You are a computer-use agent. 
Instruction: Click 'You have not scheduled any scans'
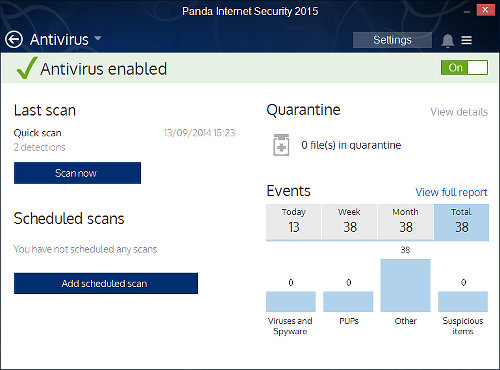pos(85,249)
